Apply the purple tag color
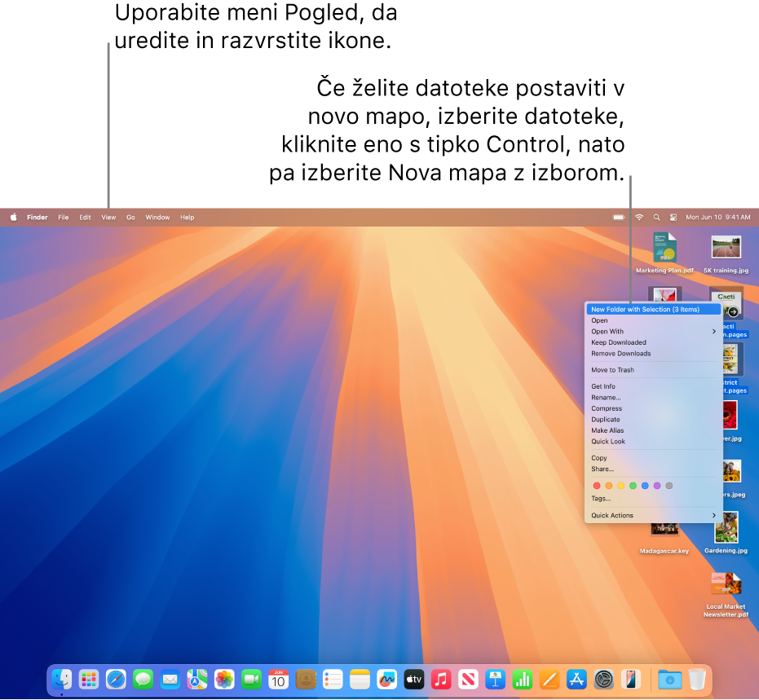The height and width of the screenshot is (700, 759). [x=657, y=486]
